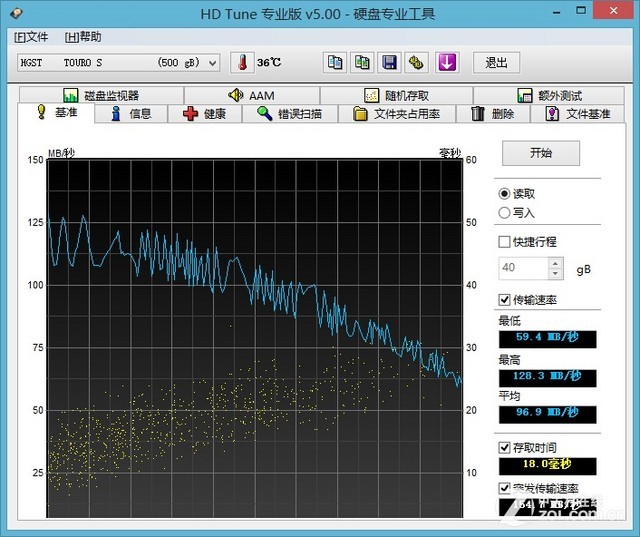Minimize the HD Tune window
The width and height of the screenshot is (640, 537).
(556, 12)
